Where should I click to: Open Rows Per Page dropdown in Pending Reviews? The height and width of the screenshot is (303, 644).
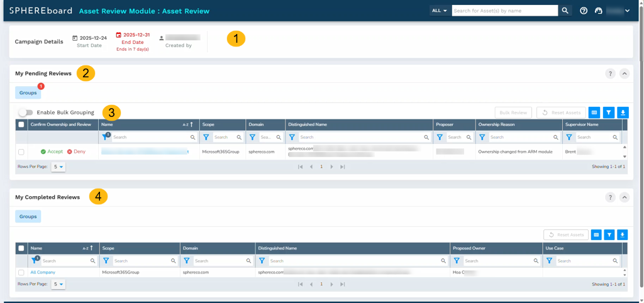click(58, 167)
